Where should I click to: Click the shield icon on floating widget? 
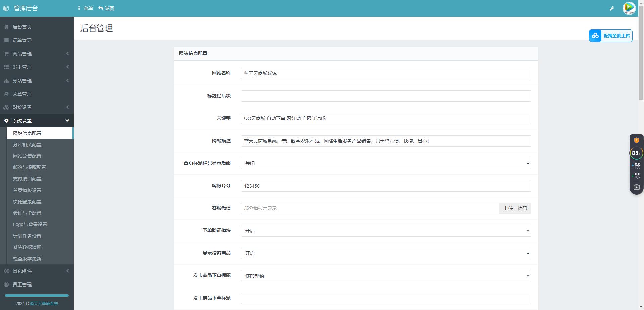636,140
